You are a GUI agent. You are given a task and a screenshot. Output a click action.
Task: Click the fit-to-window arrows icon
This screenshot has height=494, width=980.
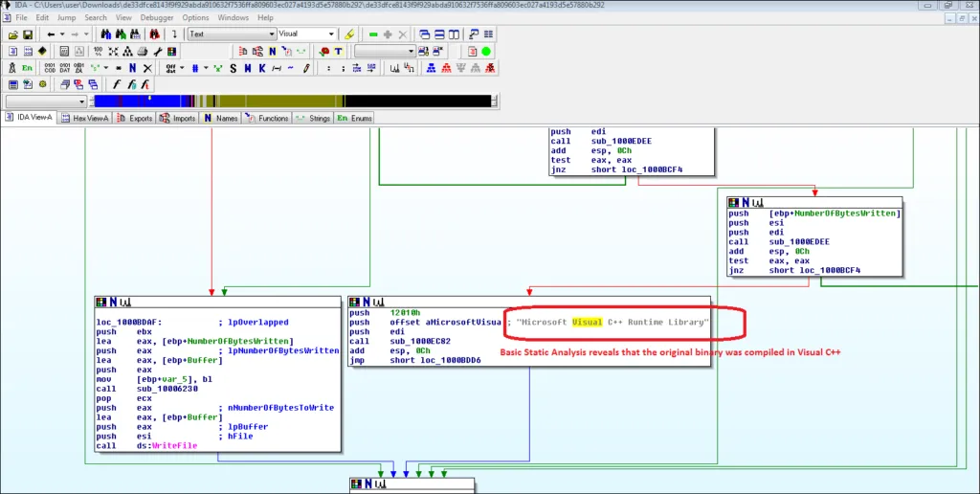(113, 52)
